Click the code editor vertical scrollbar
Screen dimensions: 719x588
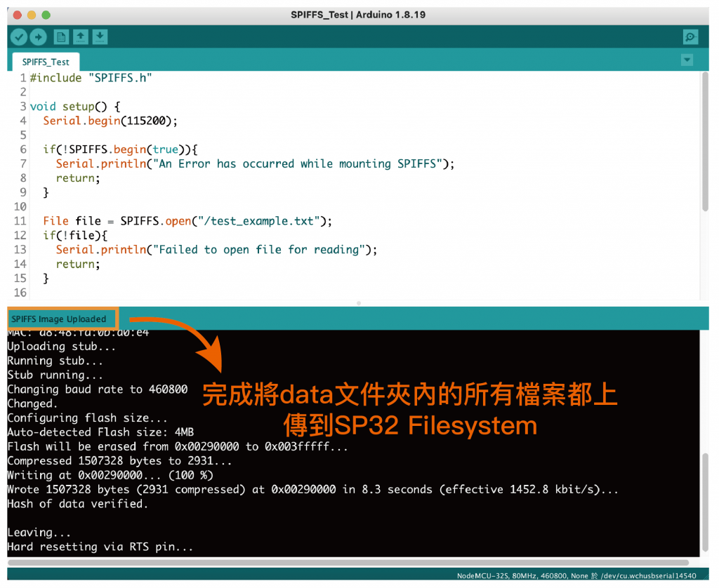(705, 142)
